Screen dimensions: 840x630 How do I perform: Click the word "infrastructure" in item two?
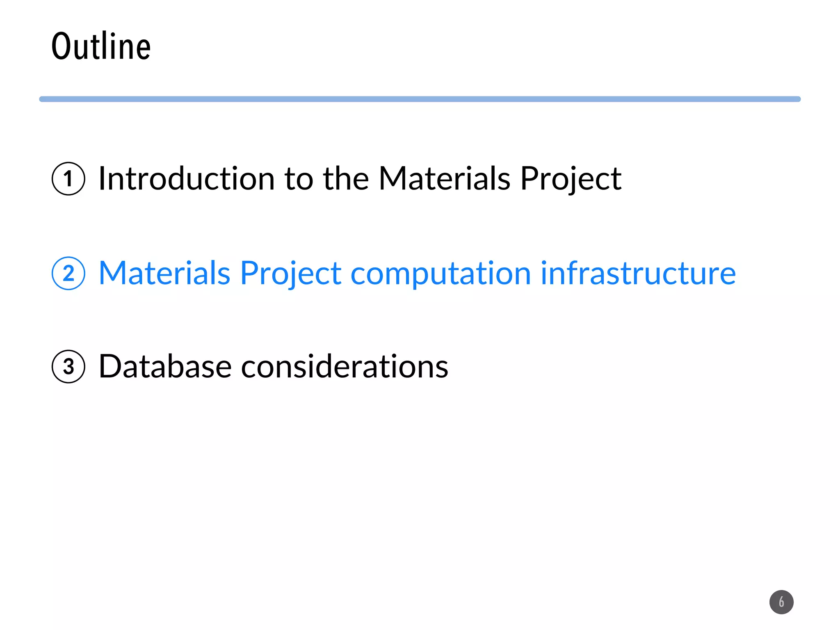(x=638, y=273)
